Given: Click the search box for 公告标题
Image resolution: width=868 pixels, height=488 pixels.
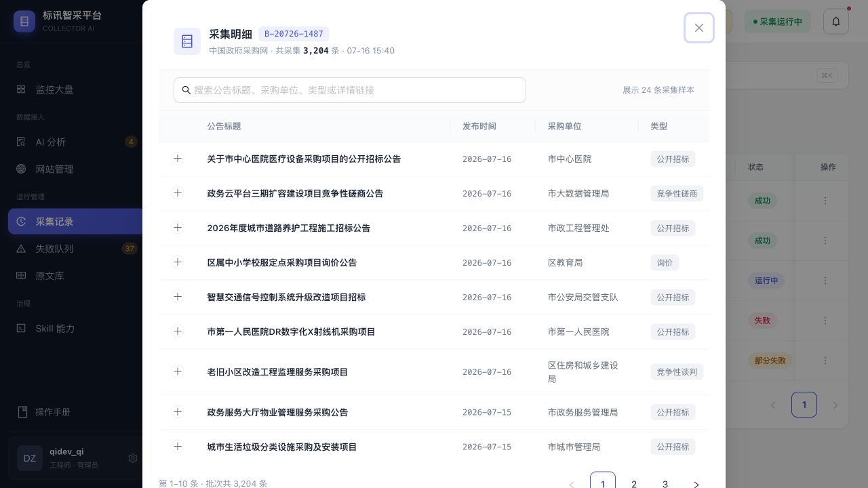Looking at the screenshot, I should coord(350,90).
